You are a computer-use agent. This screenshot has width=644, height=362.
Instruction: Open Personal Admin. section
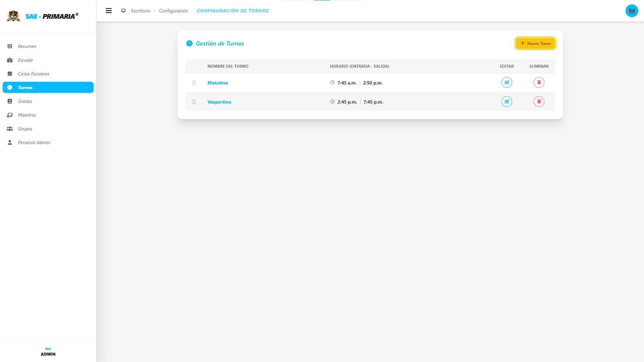(x=34, y=142)
